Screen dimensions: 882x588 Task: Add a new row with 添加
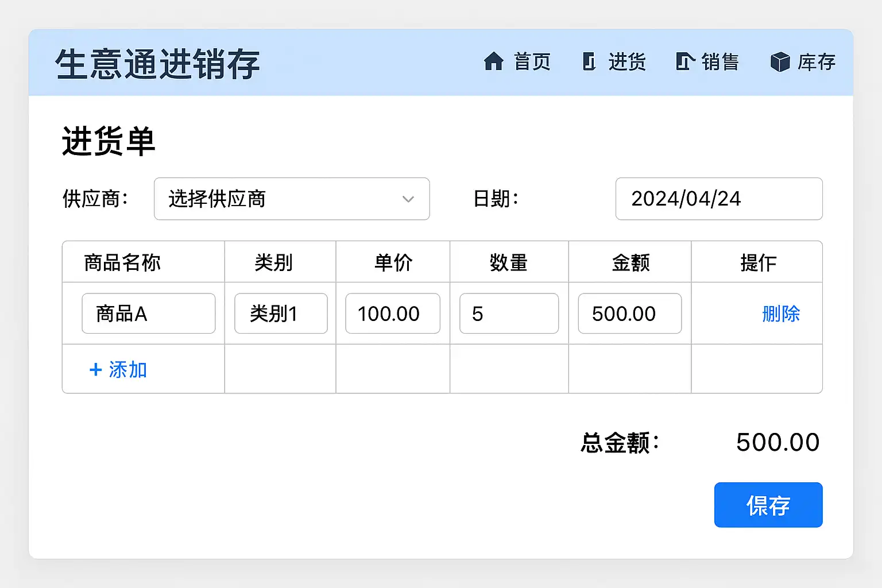click(x=127, y=370)
